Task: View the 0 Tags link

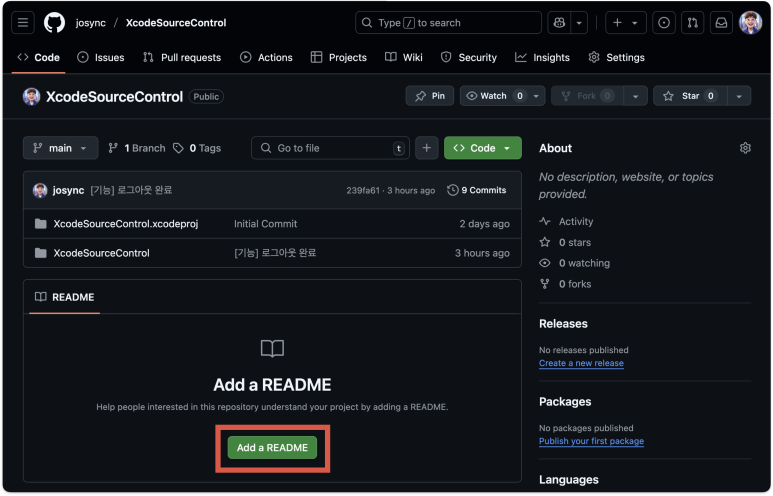Action: (x=197, y=148)
